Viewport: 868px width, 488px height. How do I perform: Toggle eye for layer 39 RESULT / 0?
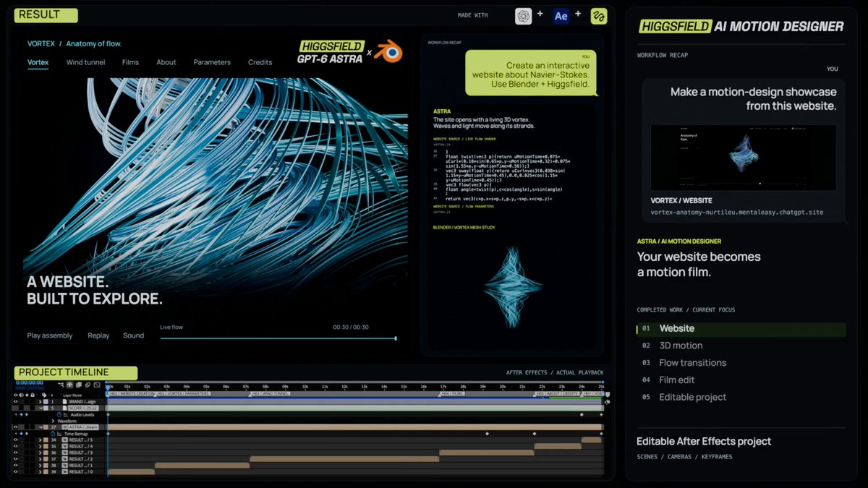[16, 472]
